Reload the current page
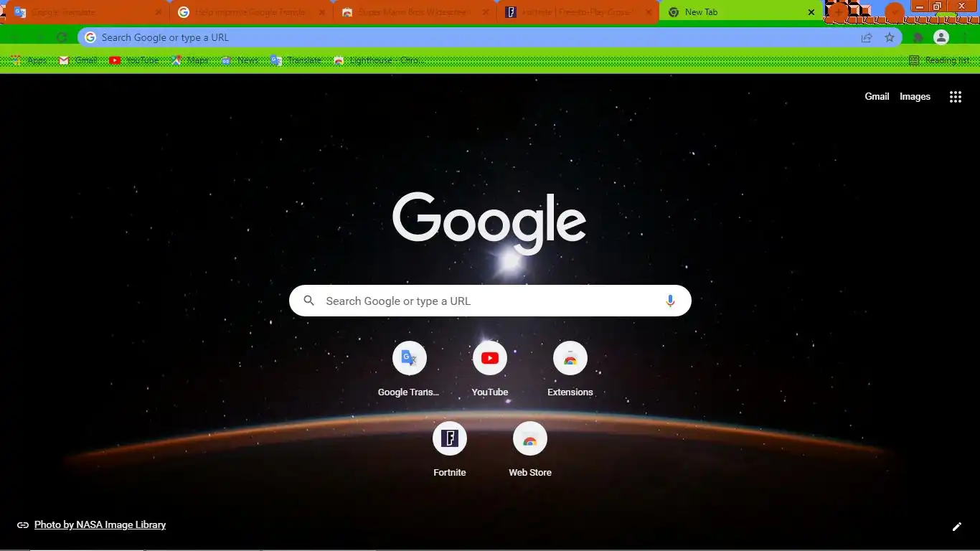This screenshot has width=980, height=551. click(62, 37)
